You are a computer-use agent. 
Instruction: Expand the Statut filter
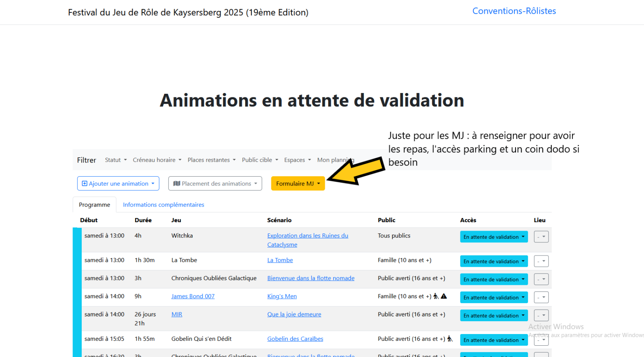coord(116,160)
